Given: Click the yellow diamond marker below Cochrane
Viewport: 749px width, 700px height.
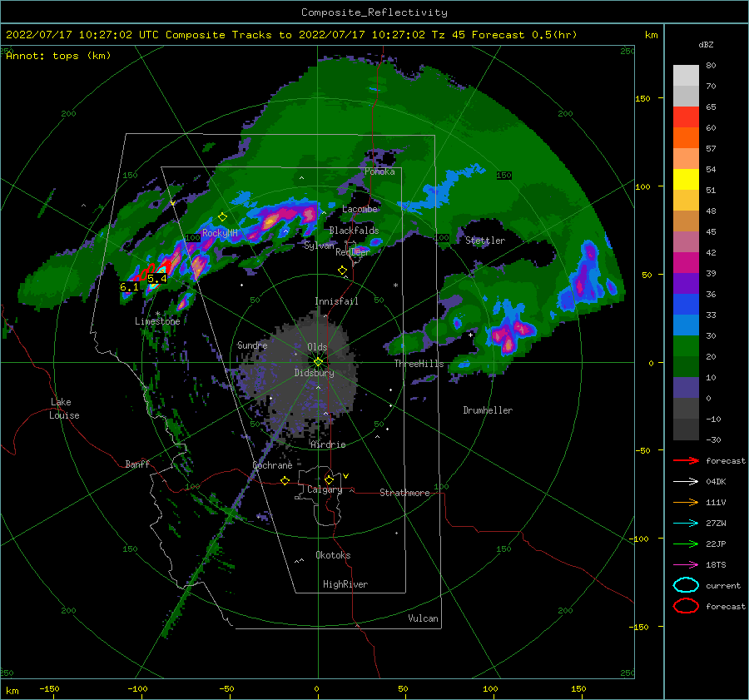Looking at the screenshot, I should (x=285, y=480).
